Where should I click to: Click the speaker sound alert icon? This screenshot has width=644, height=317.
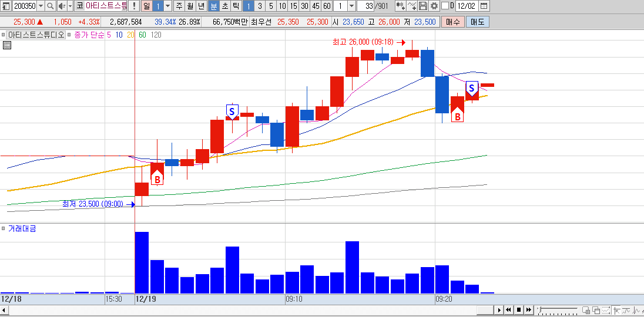[x=61, y=6]
